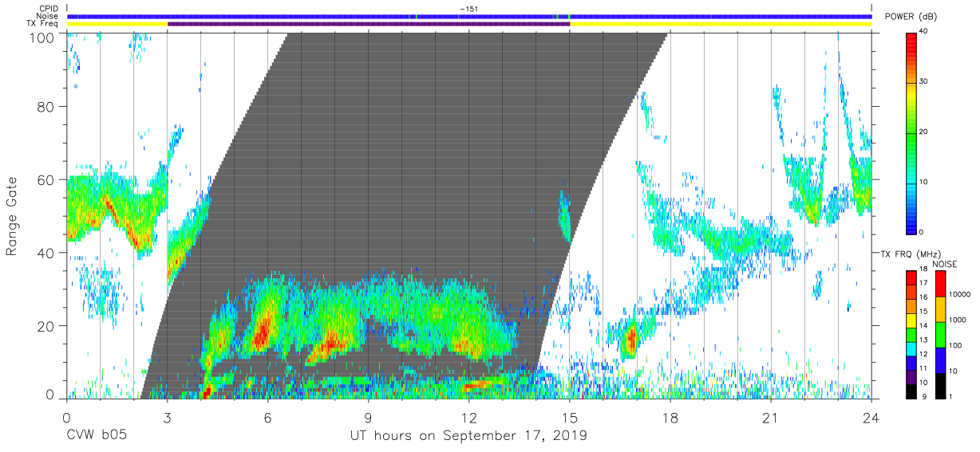Click the 24 hour tick label
Screen dimensions: 980x452
[x=871, y=418]
